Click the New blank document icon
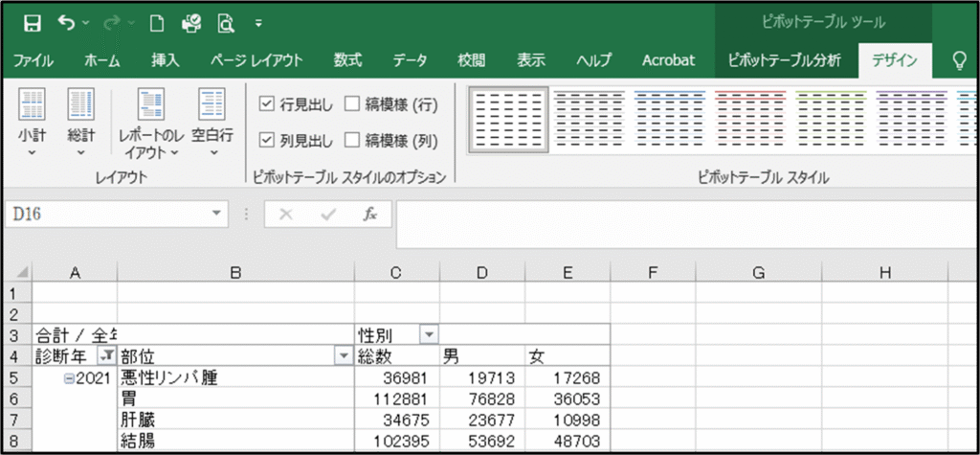The width and height of the screenshot is (980, 455). (x=157, y=22)
